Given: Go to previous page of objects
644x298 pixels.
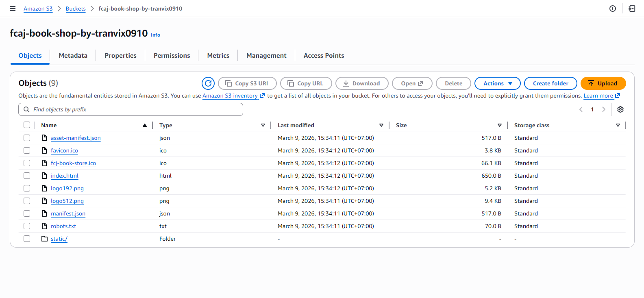Looking at the screenshot, I should click(581, 109).
